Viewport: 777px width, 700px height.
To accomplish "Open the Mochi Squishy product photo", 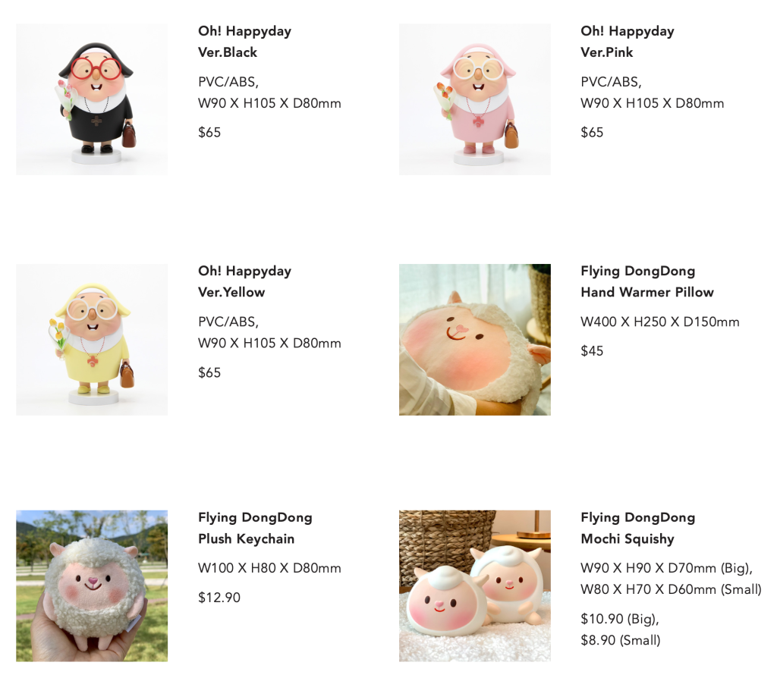I will coord(475,585).
